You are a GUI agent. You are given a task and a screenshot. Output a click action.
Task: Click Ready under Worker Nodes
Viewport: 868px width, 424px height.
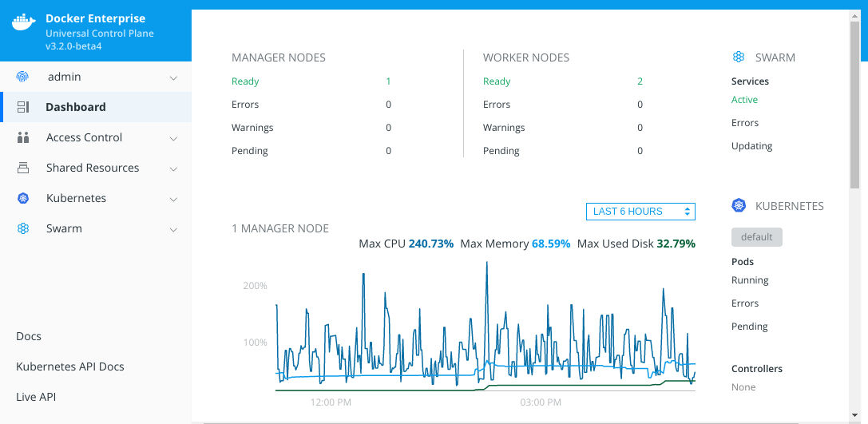click(x=497, y=81)
